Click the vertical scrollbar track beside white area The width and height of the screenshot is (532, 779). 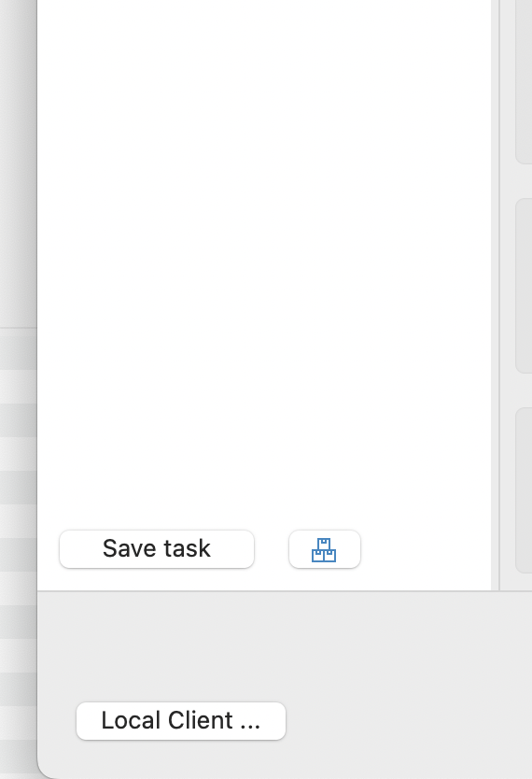point(496,295)
